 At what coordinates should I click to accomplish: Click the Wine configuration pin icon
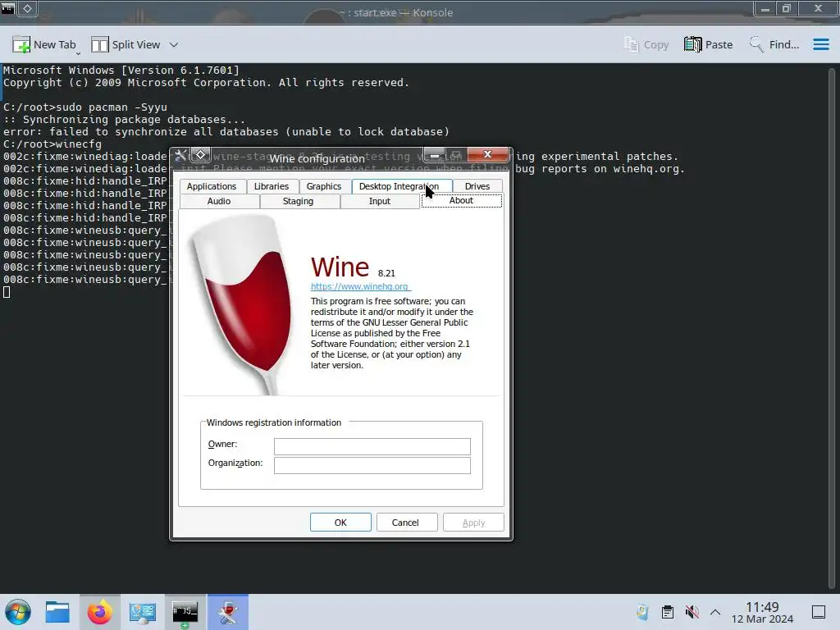pyautogui.click(x=200, y=155)
